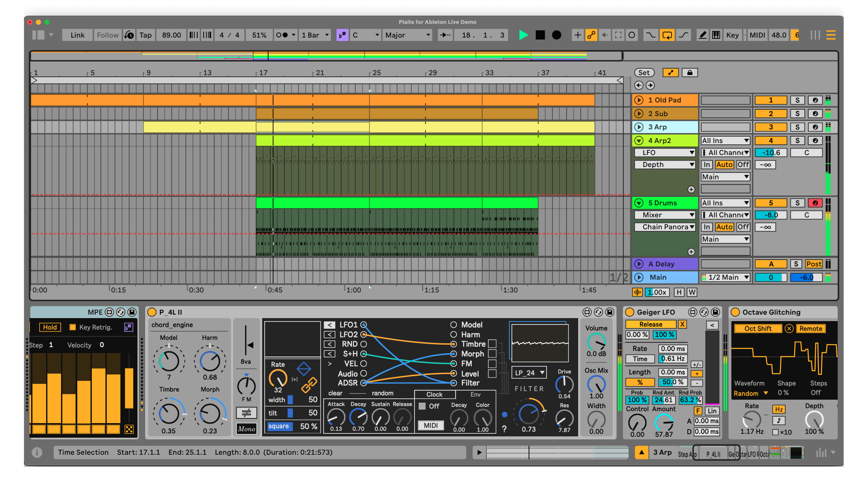The image size is (868, 497).
Task: Click the randomize dice icon in MPE step device
Action: [129, 429]
